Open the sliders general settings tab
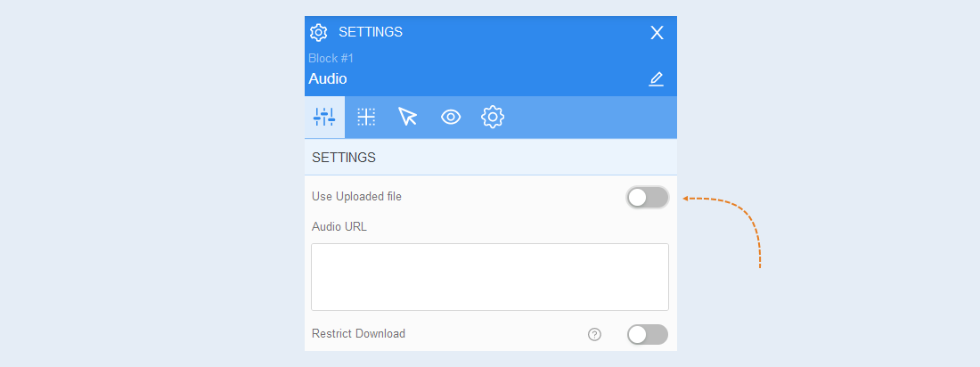The image size is (980, 367). click(x=324, y=117)
